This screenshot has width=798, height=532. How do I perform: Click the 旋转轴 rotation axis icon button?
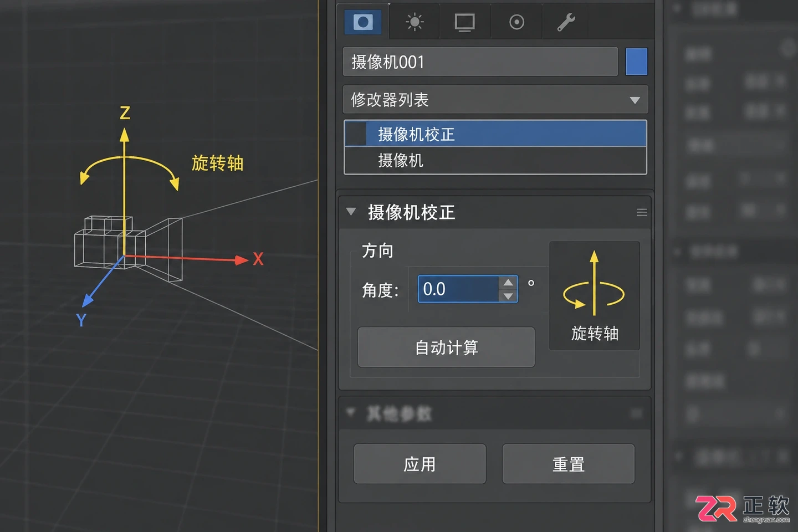594,295
